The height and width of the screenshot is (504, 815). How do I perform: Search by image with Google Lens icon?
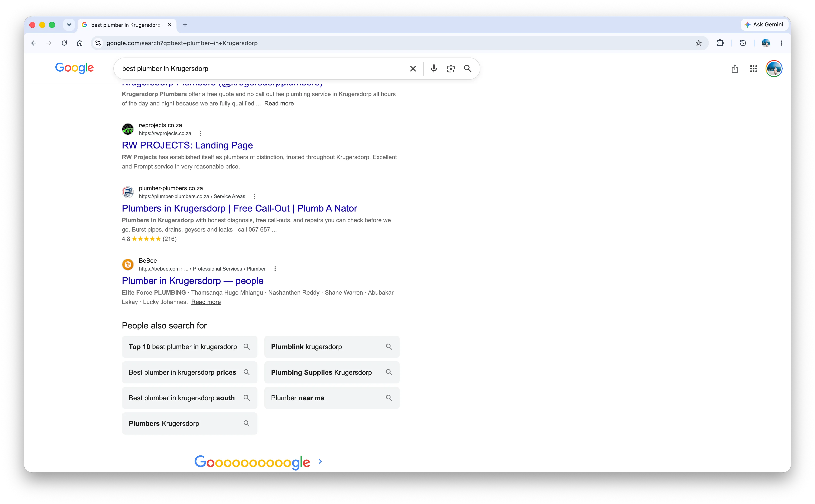coord(451,69)
